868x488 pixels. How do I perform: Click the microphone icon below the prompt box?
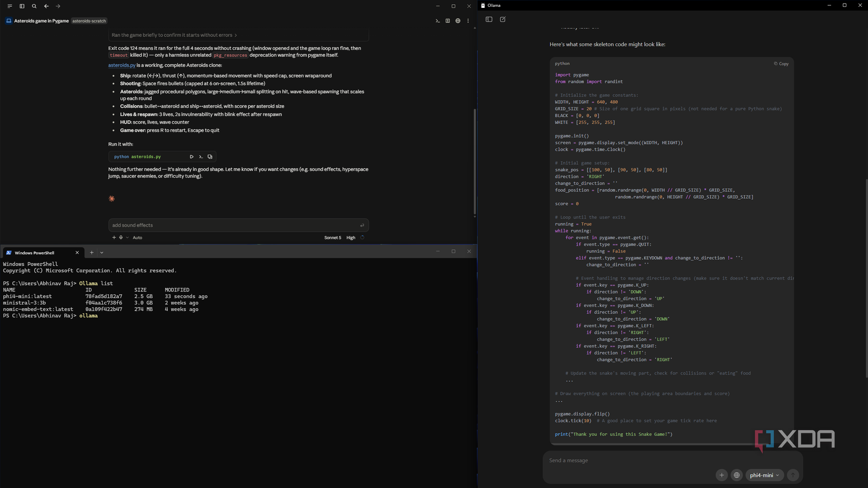tap(121, 238)
